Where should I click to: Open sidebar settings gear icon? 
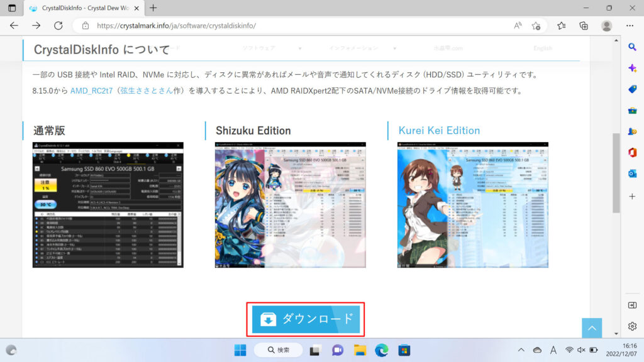pos(633,326)
